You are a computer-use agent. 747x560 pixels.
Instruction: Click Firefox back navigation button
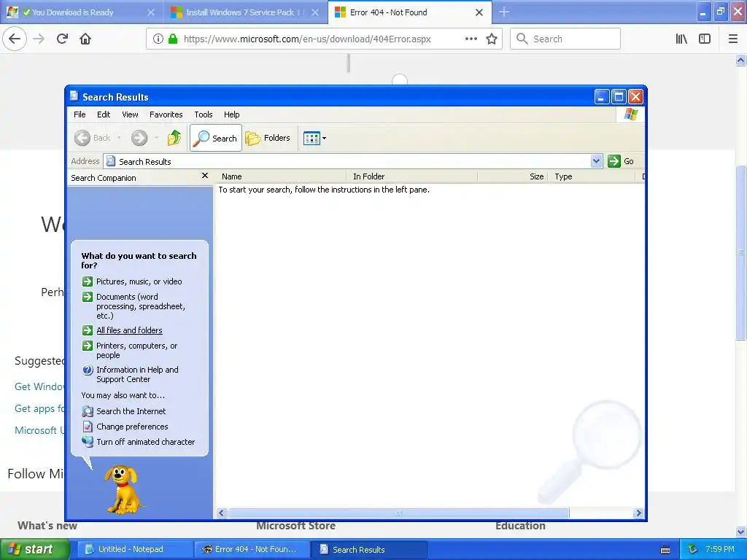[x=15, y=39]
